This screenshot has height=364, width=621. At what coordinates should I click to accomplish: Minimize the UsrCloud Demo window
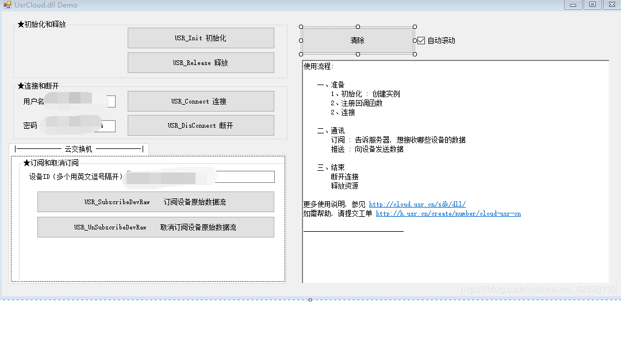(572, 5)
